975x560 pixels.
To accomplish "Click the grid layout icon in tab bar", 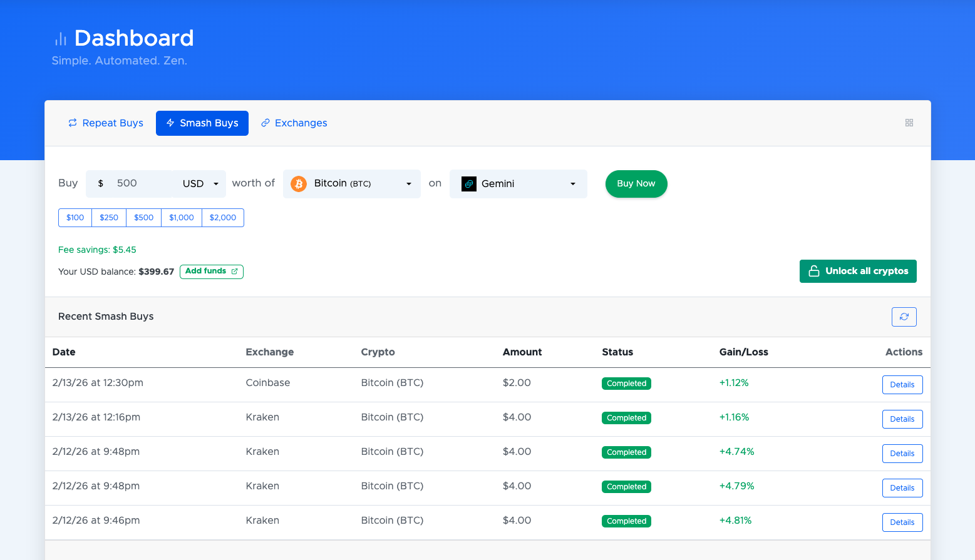I will pyautogui.click(x=909, y=123).
